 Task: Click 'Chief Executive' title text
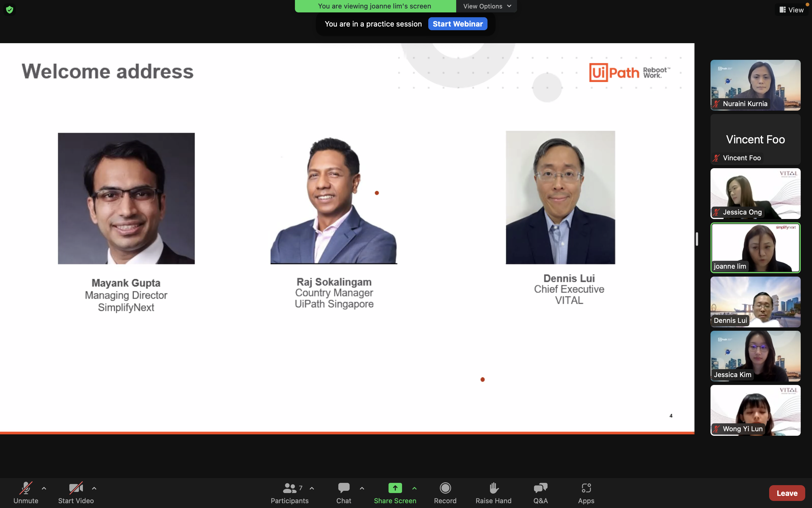569,289
